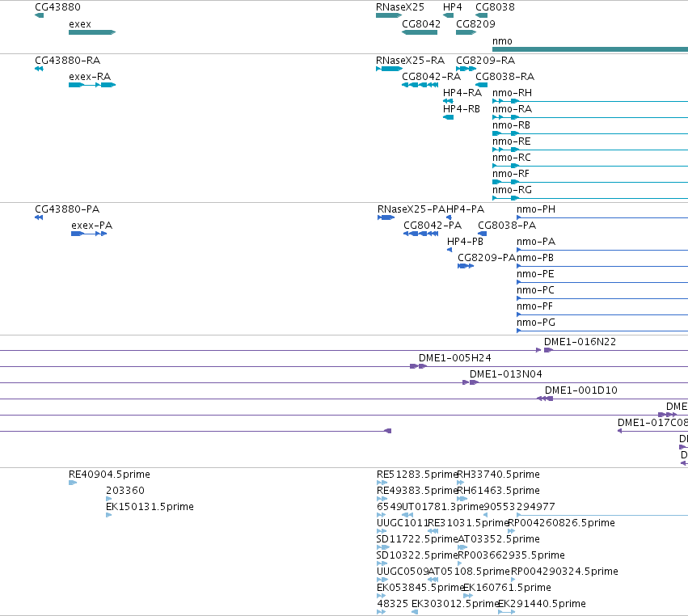
Task: Select the RNaseX25 gene label
Action: click(x=399, y=7)
